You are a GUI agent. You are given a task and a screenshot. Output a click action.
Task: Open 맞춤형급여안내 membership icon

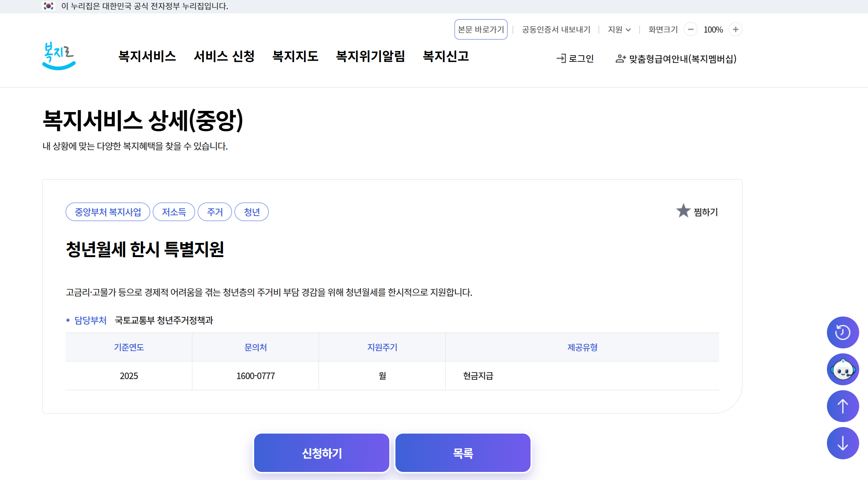[621, 58]
